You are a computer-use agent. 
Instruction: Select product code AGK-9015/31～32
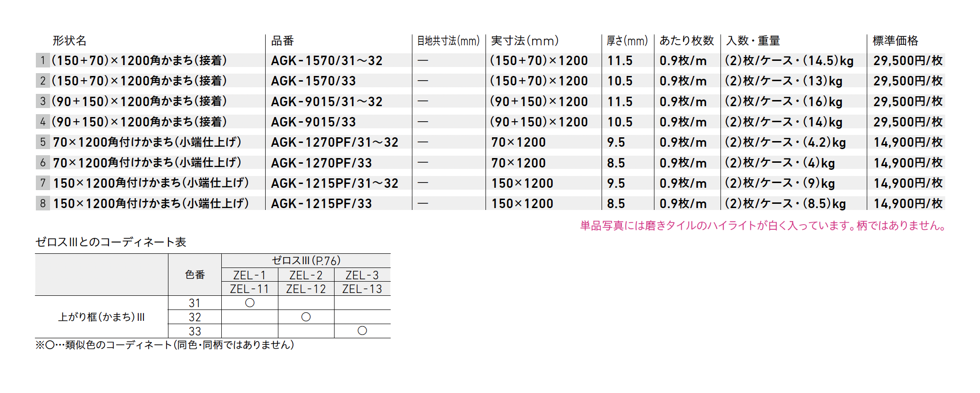click(327, 101)
